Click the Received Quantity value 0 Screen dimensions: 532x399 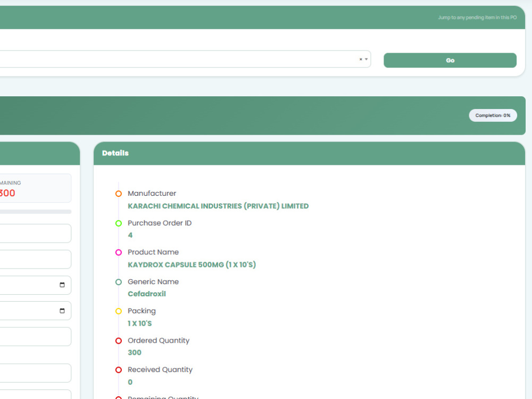click(x=130, y=382)
